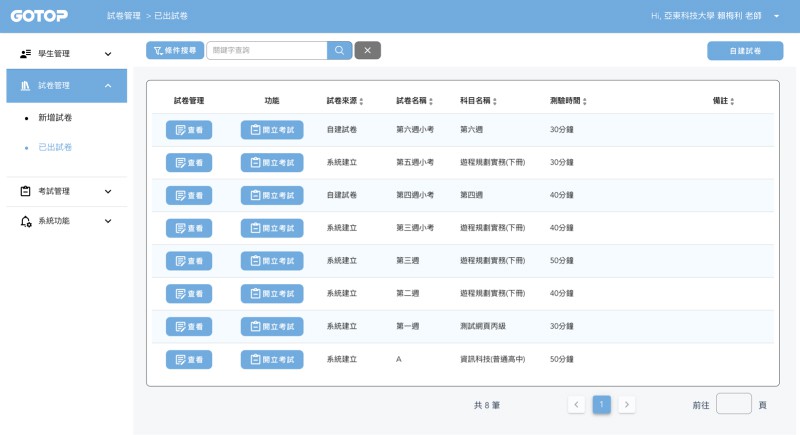Sort by 試卷名稱 column
Viewport: 800px width, 435px height.
tap(414, 101)
